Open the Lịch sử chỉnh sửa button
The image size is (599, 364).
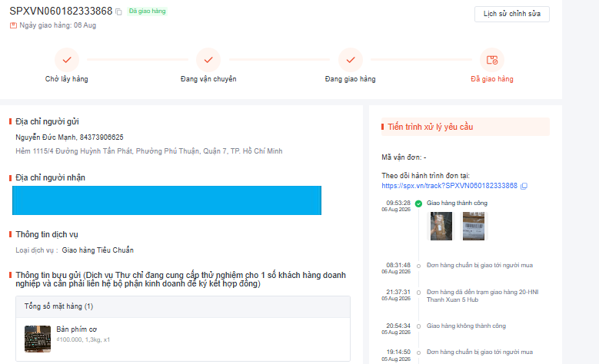tap(512, 14)
